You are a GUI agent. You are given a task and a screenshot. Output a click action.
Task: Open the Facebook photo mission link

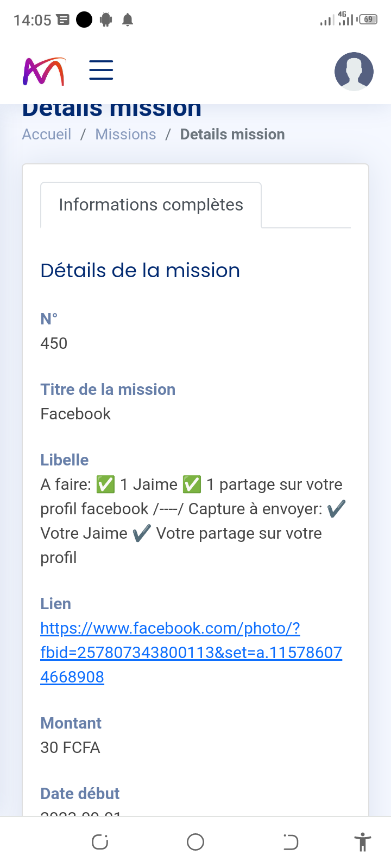pos(191,652)
